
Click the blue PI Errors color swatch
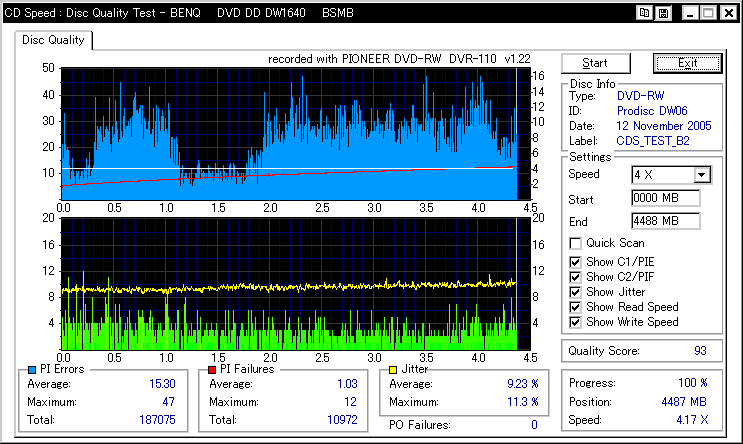[x=32, y=370]
